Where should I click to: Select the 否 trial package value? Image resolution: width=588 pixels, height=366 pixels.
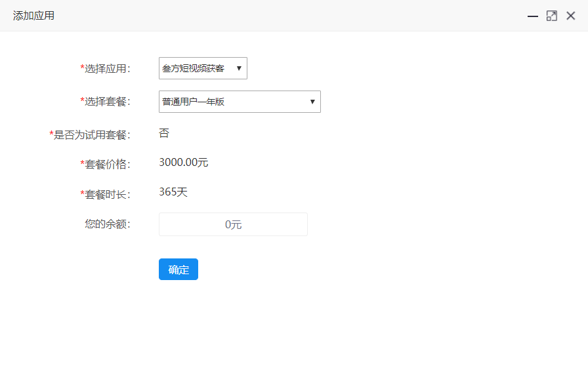[164, 133]
